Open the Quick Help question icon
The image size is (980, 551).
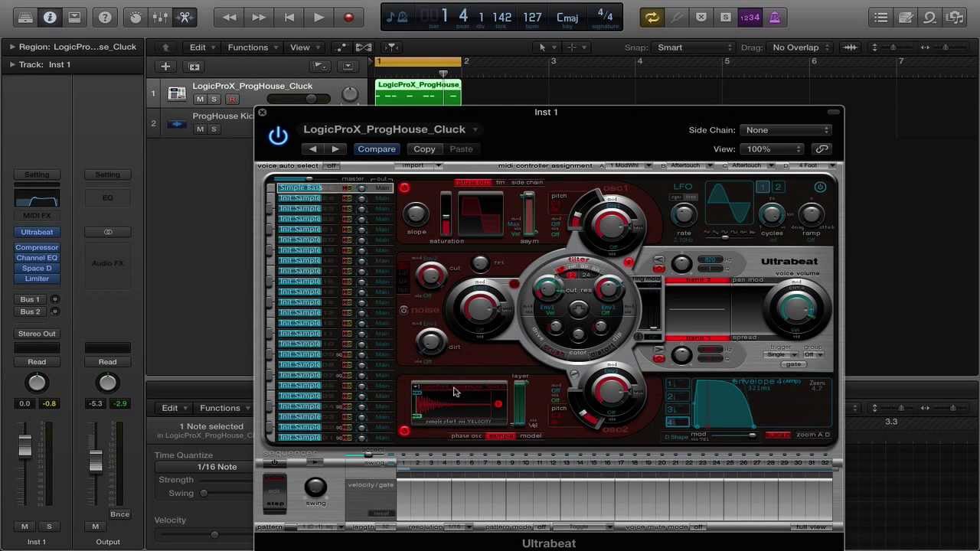pyautogui.click(x=105, y=17)
